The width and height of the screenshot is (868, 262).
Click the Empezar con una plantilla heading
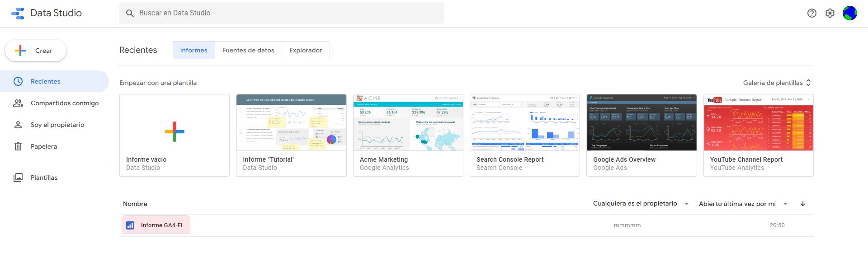(x=158, y=83)
